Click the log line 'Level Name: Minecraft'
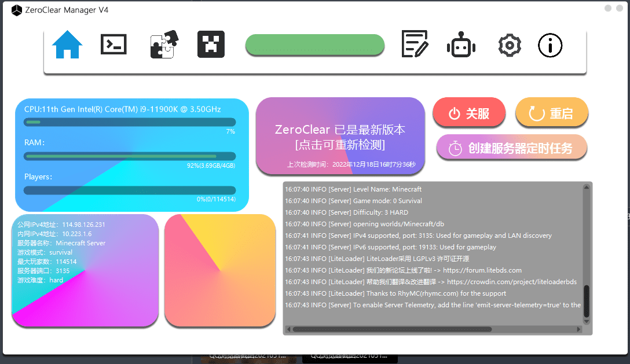Image resolution: width=630 pixels, height=364 pixels. [353, 189]
